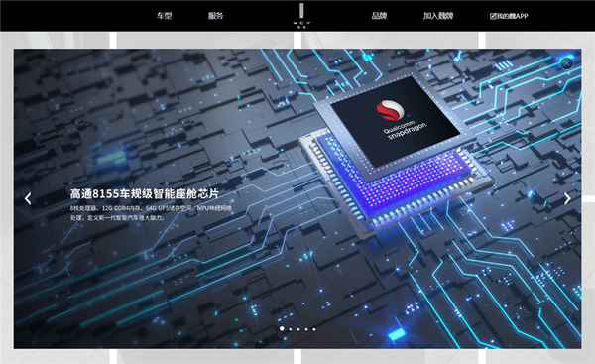Image resolution: width=595 pixels, height=364 pixels.
Task: Select the first carousel dot
Action: coord(282,328)
